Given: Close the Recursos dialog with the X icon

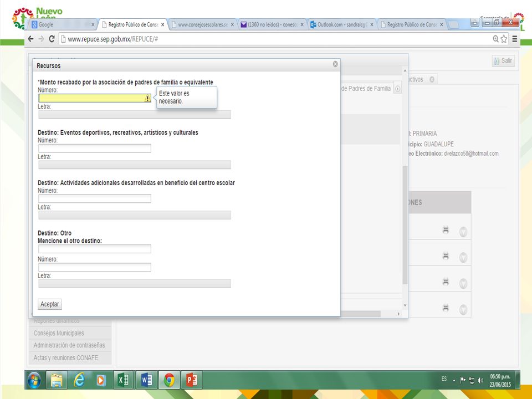Looking at the screenshot, I should (335, 64).
